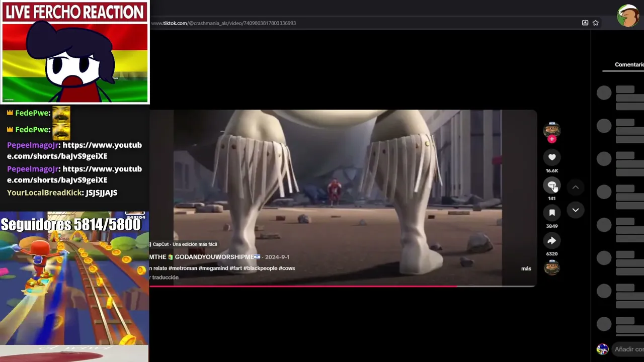Click the tiktok.com address bar URL
644x362 pixels.
223,23
